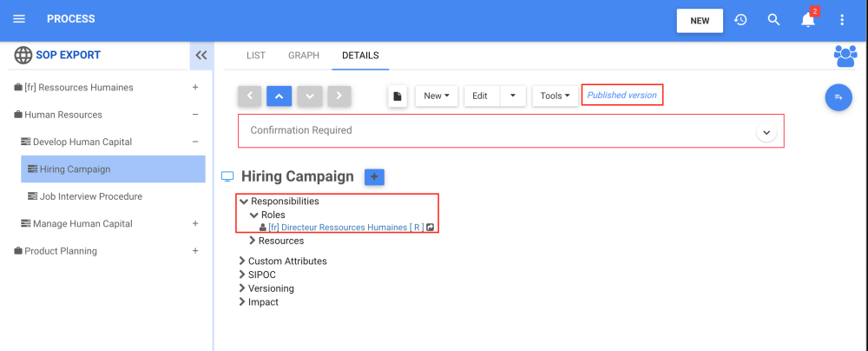Click the search magnifier icon

[774, 20]
